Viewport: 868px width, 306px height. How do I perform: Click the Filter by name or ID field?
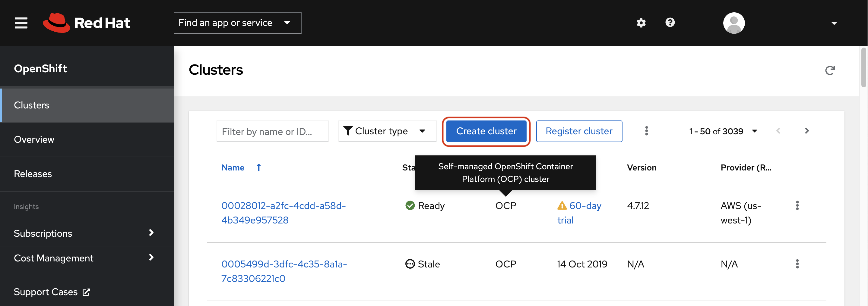272,131
